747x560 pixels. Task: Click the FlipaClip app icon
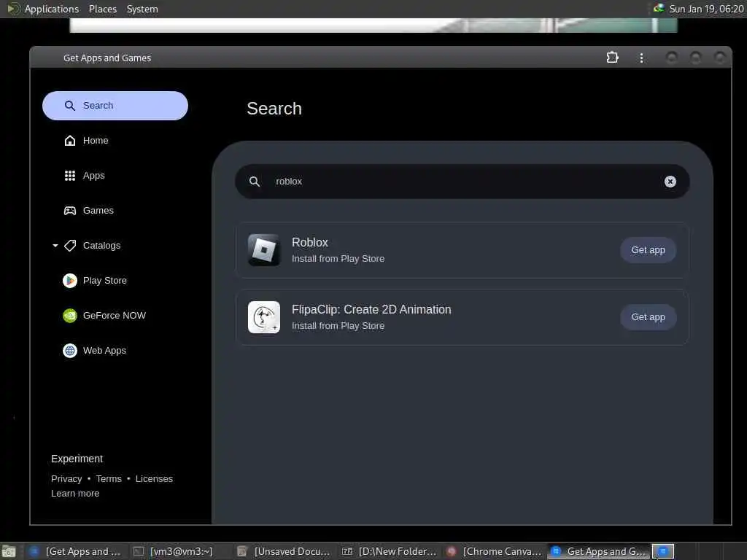click(264, 317)
